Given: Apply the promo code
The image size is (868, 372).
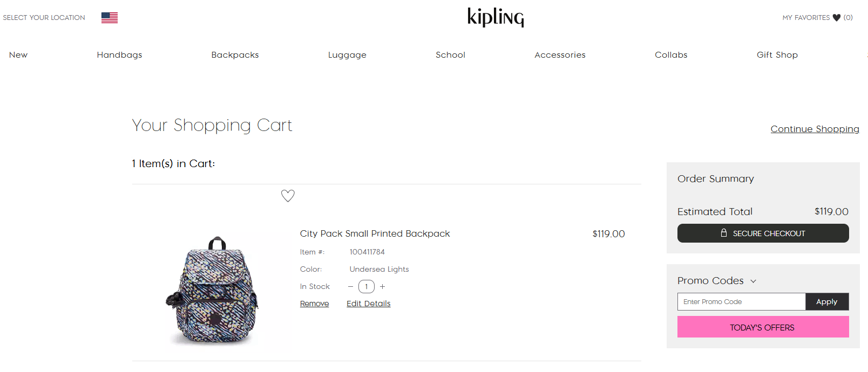Looking at the screenshot, I should (x=827, y=301).
